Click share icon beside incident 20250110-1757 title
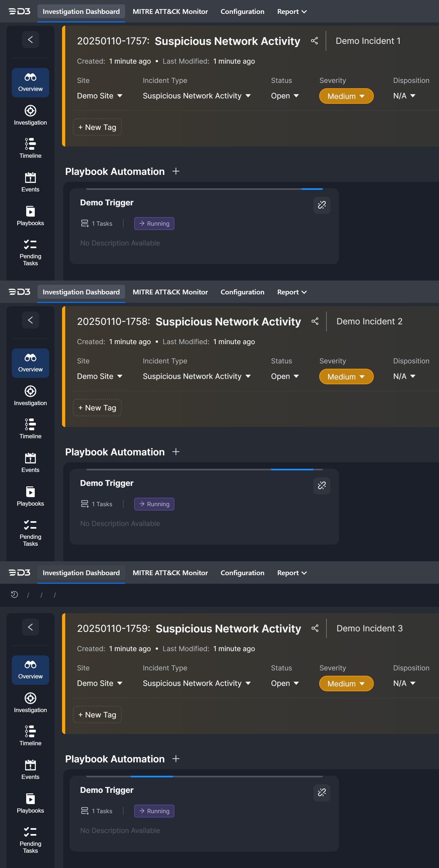Image resolution: width=439 pixels, height=868 pixels. pyautogui.click(x=314, y=41)
